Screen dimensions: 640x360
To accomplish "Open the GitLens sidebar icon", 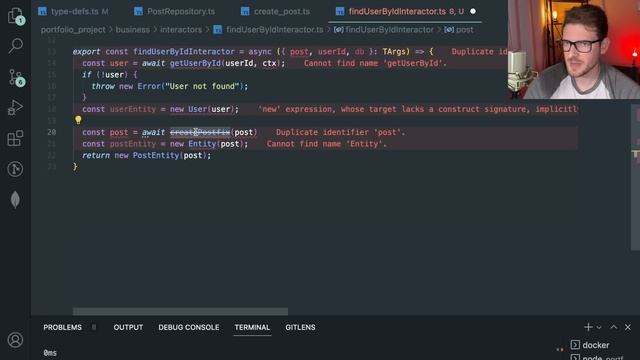I will coord(15,169).
